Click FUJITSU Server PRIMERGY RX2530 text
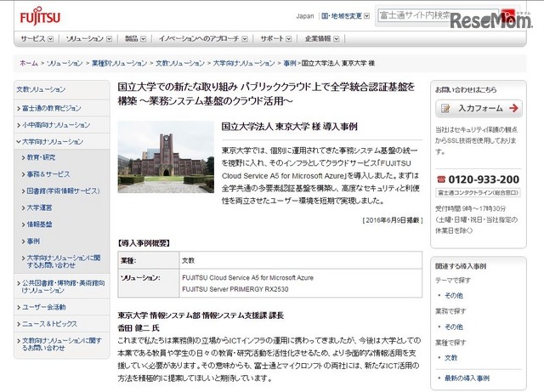This screenshot has height=392, width=544. point(235,289)
